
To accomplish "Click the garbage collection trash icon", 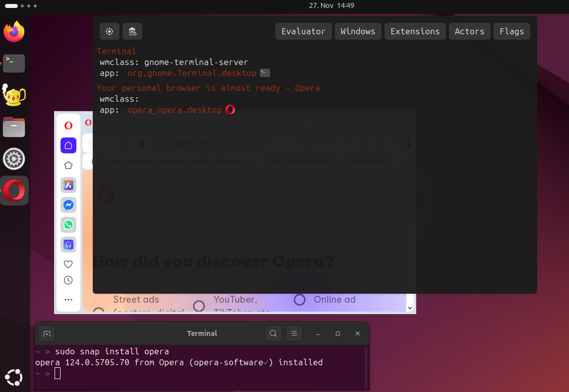I will click(132, 31).
